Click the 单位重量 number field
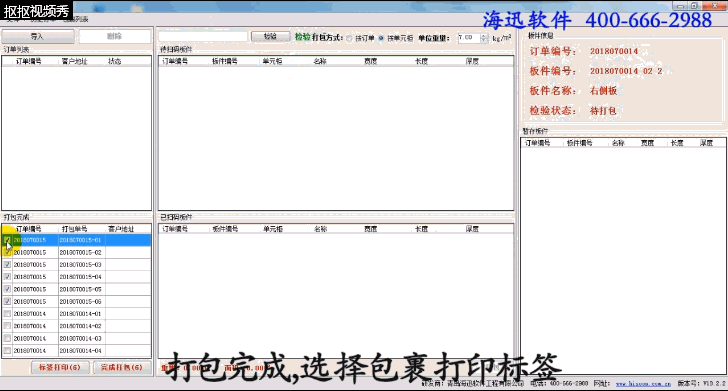Image resolution: width=728 pixels, height=391 pixels. click(468, 38)
